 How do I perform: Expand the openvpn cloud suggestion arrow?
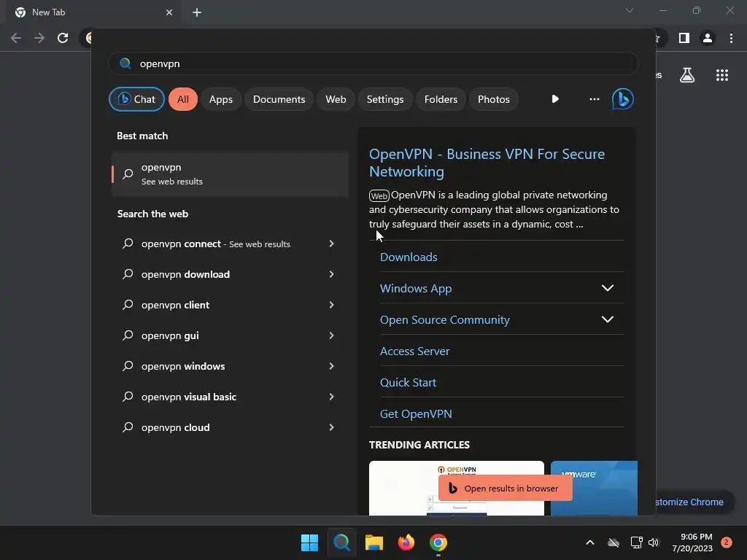(331, 427)
